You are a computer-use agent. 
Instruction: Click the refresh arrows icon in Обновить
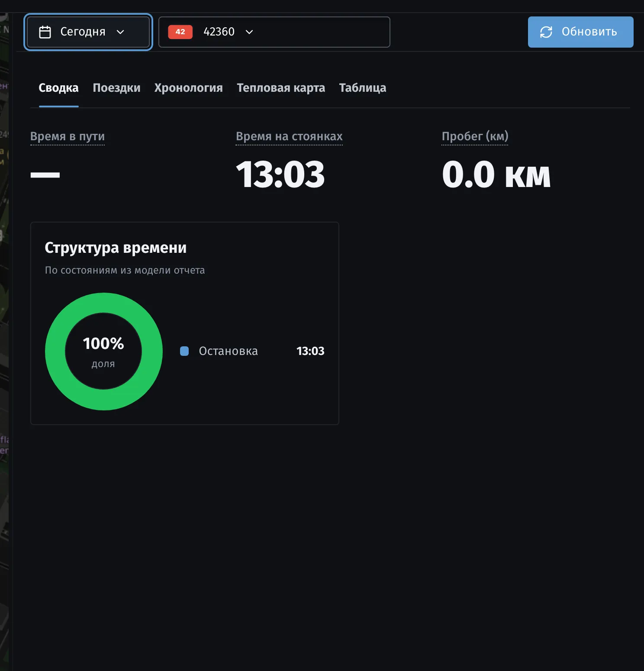546,32
